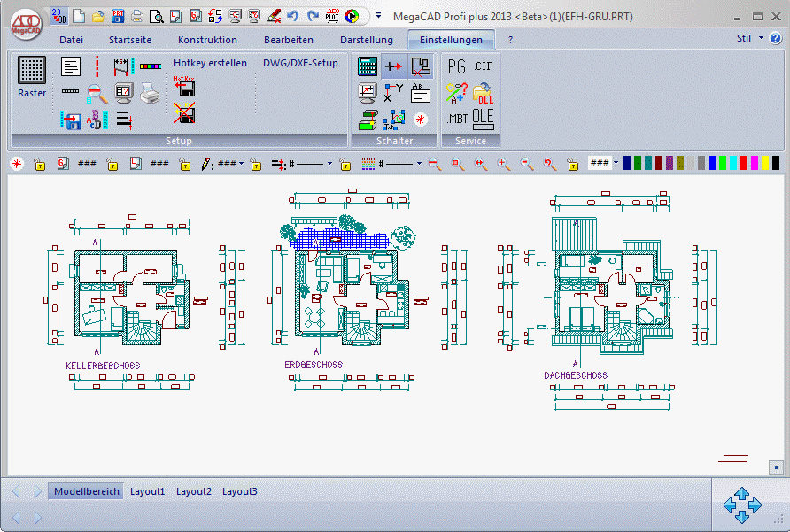The width and height of the screenshot is (790, 532).
Task: Click the redo arrow
Action: click(313, 16)
